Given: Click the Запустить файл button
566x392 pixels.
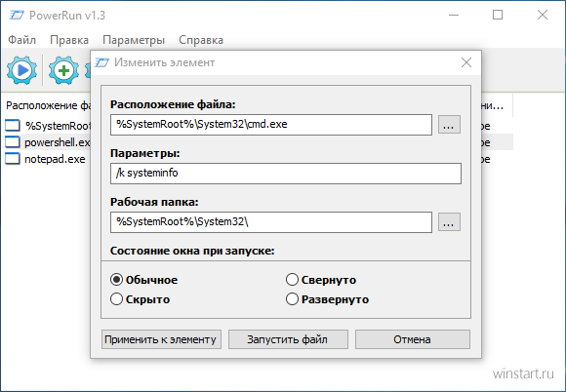Looking at the screenshot, I should click(x=288, y=339).
